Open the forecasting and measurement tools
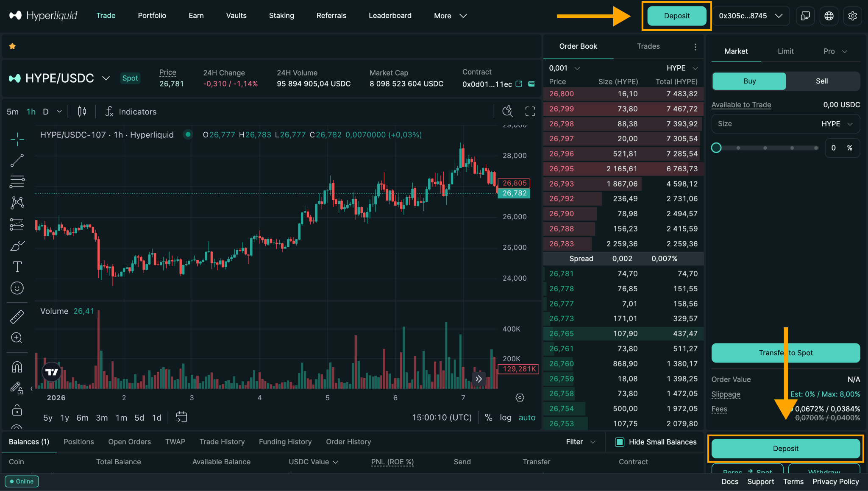 point(17,224)
